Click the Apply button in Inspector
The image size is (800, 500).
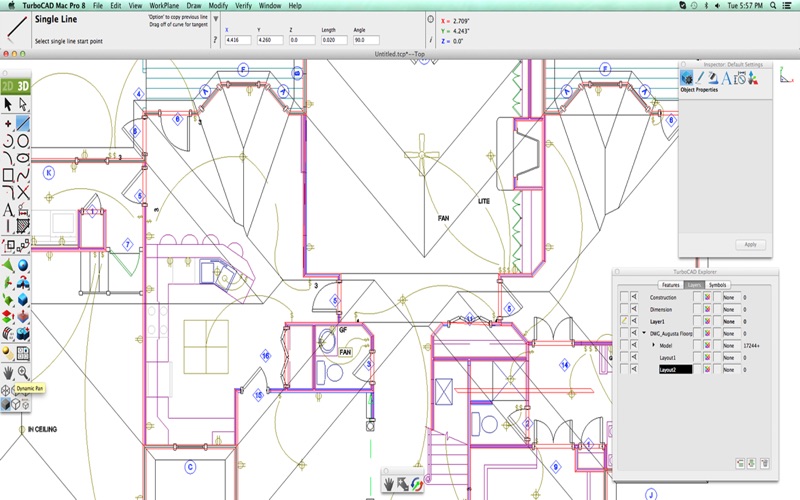coord(749,244)
